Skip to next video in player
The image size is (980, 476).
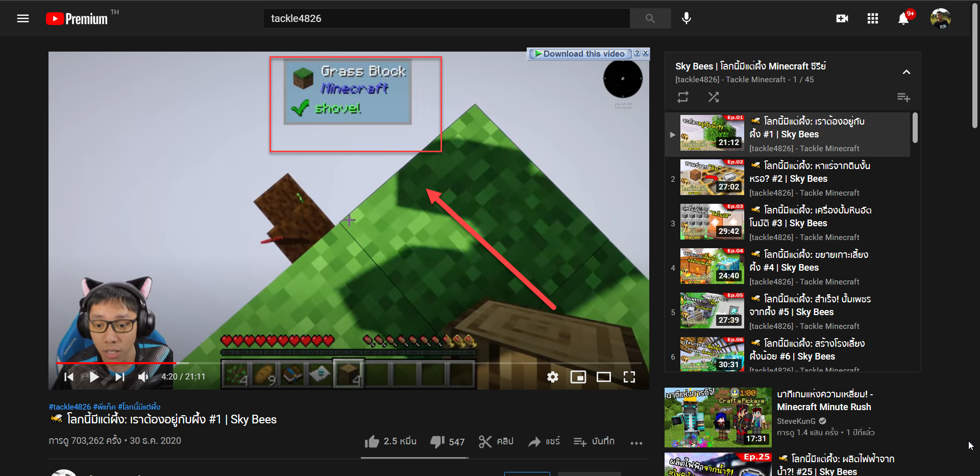pos(119,377)
